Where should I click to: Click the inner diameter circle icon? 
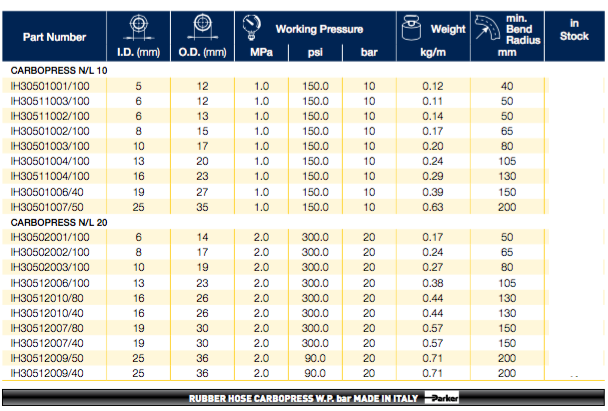click(137, 26)
